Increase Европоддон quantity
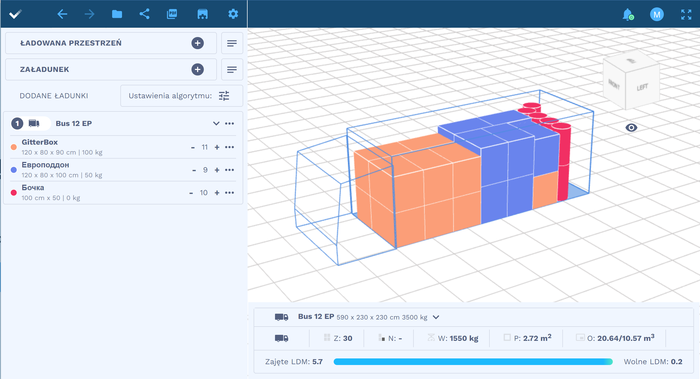The height and width of the screenshot is (379, 700). point(217,170)
